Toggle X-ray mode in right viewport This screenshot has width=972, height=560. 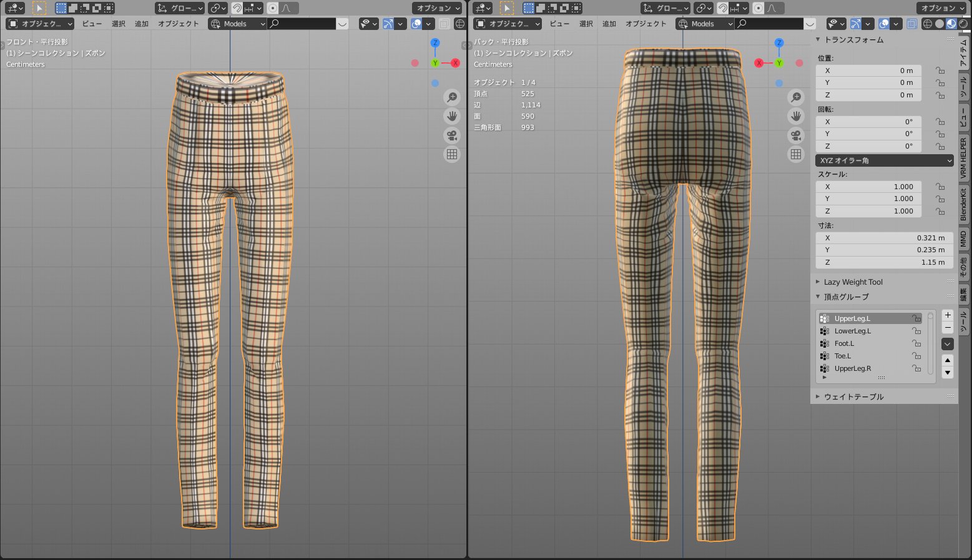[912, 24]
